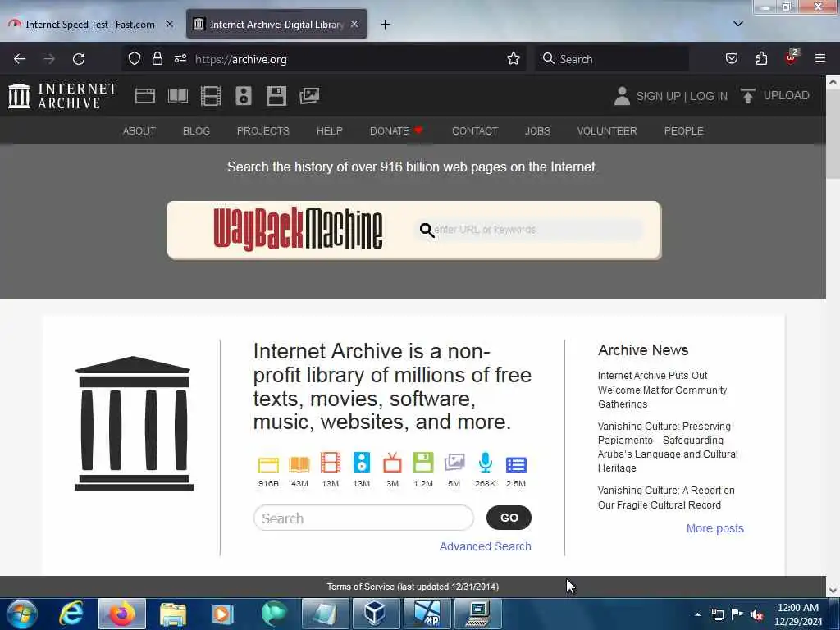Click the orange book icon labeled 43M

tap(299, 464)
